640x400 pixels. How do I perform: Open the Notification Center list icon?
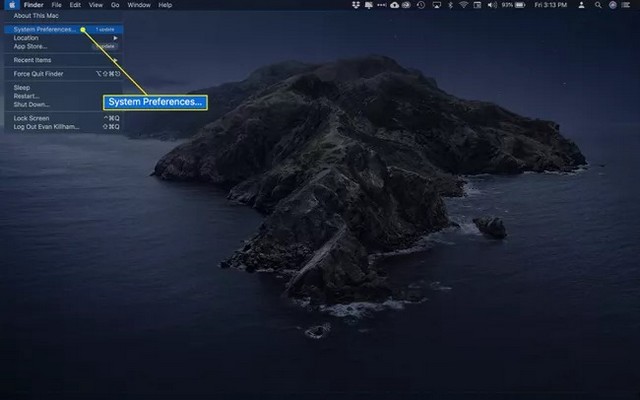click(628, 5)
